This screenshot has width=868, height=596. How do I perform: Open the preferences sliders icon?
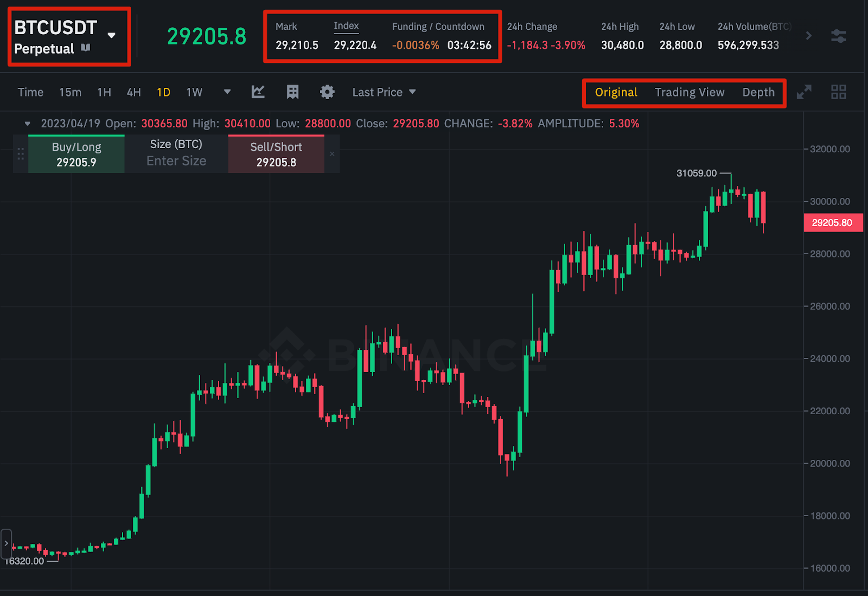click(x=838, y=36)
